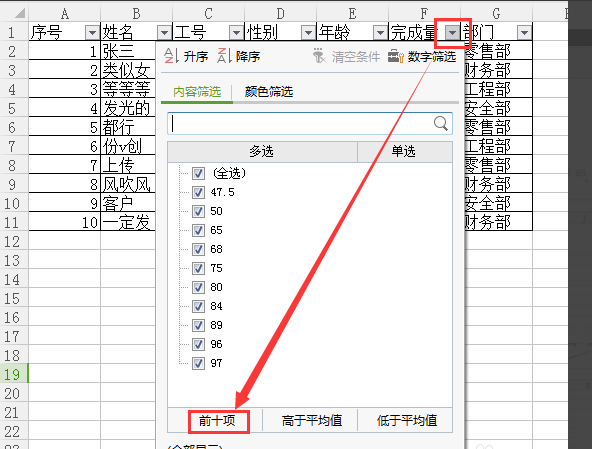The image size is (592, 449).
Task: Open 部门 column filter dropdown
Action: (x=524, y=33)
